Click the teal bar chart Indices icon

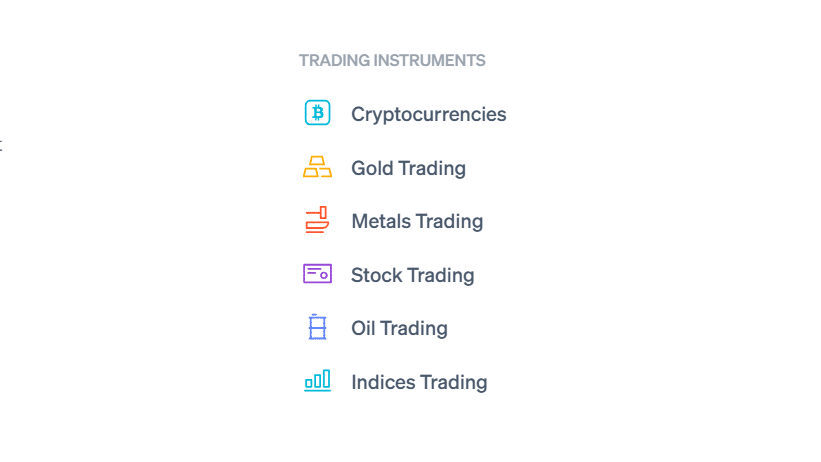coord(317,380)
